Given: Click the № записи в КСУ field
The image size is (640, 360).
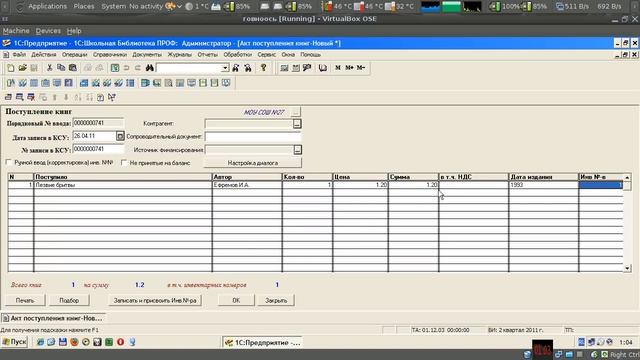Looking at the screenshot, I should (98, 149).
